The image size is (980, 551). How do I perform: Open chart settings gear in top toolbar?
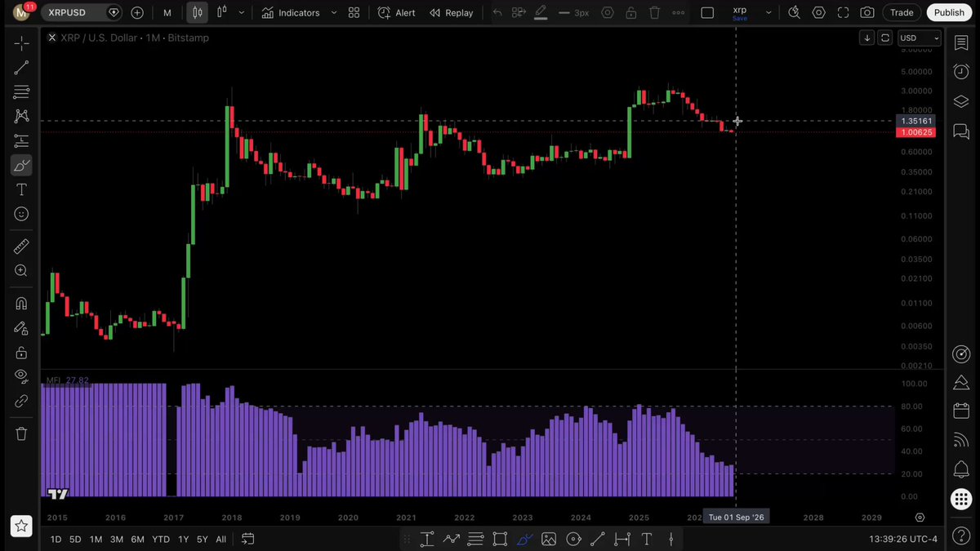pos(819,13)
